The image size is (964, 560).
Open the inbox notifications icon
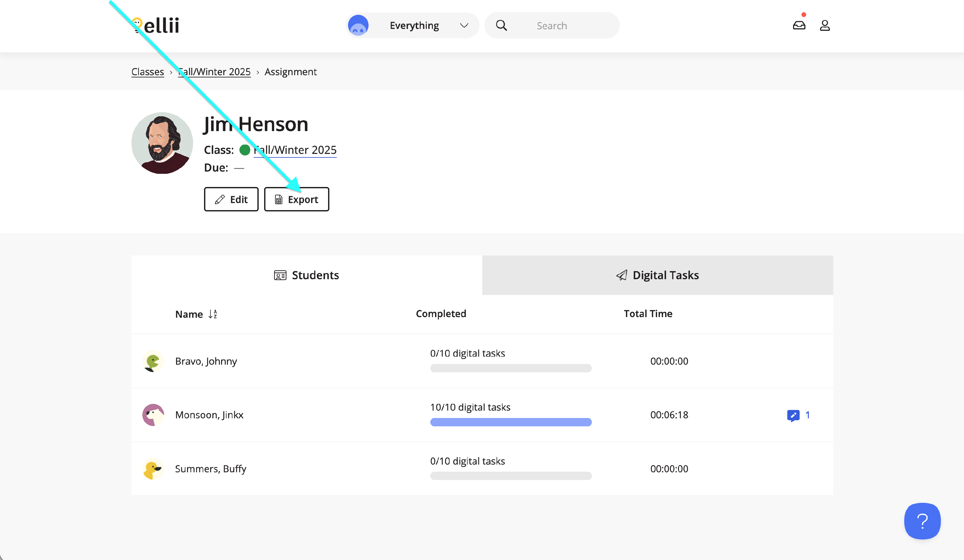click(799, 25)
